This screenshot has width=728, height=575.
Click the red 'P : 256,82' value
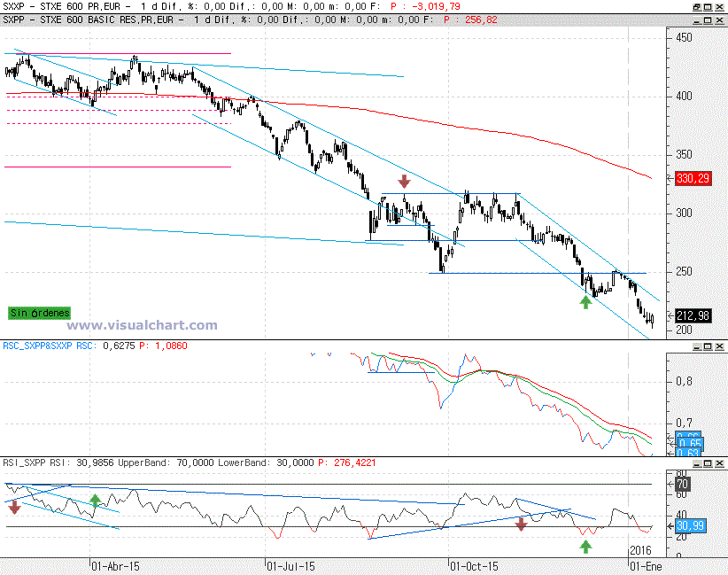[470, 20]
